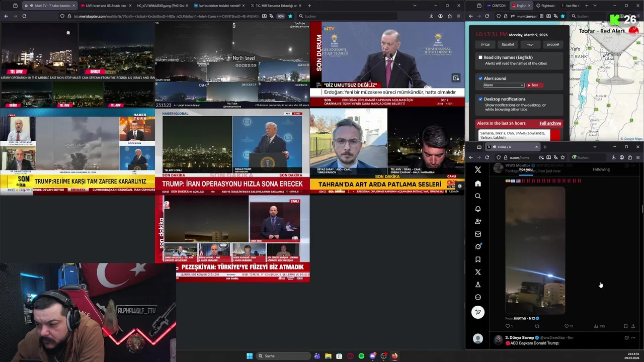Open downloads icon in Multi TV browser toolbar
The width and height of the screenshot is (644, 362).
click(x=431, y=16)
